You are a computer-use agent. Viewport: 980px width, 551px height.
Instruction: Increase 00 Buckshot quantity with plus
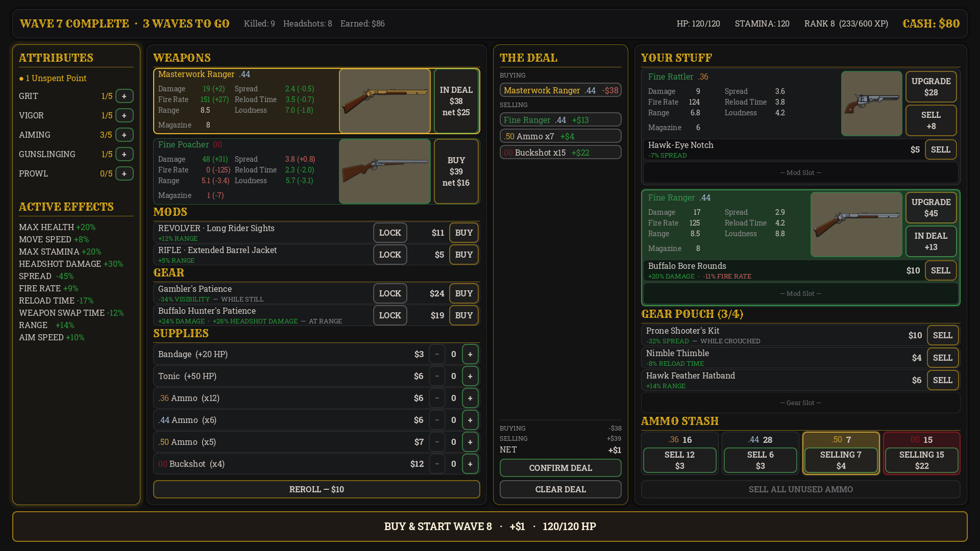point(470,464)
